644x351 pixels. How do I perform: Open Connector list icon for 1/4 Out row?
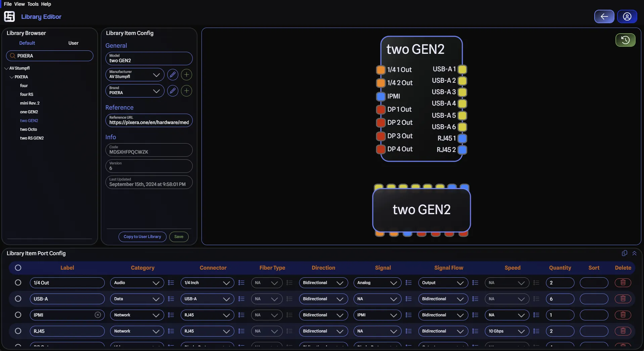(241, 283)
